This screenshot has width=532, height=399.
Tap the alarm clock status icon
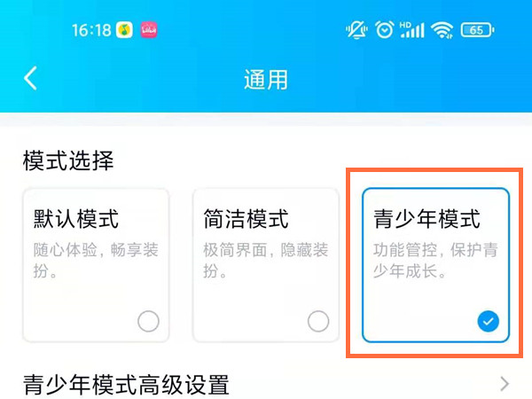[385, 30]
